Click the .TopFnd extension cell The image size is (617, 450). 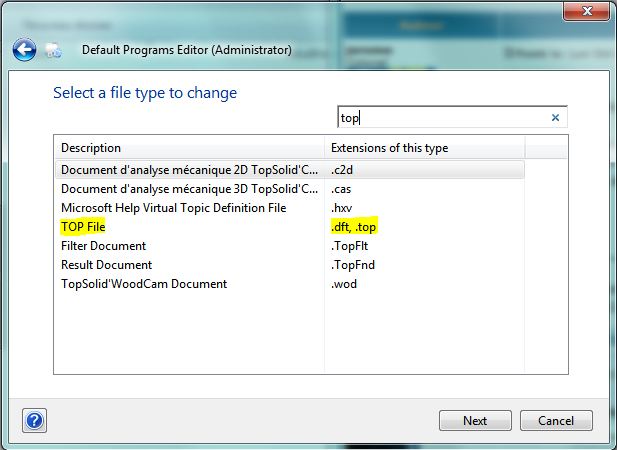point(353,265)
